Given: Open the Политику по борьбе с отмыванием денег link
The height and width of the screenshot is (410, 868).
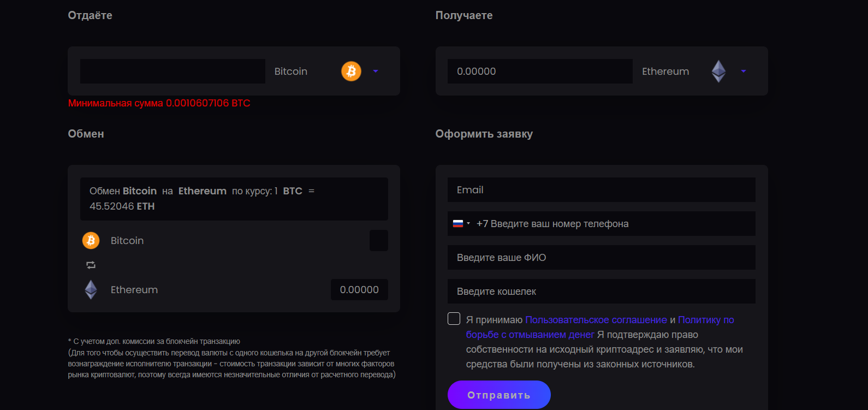Looking at the screenshot, I should click(x=600, y=327).
